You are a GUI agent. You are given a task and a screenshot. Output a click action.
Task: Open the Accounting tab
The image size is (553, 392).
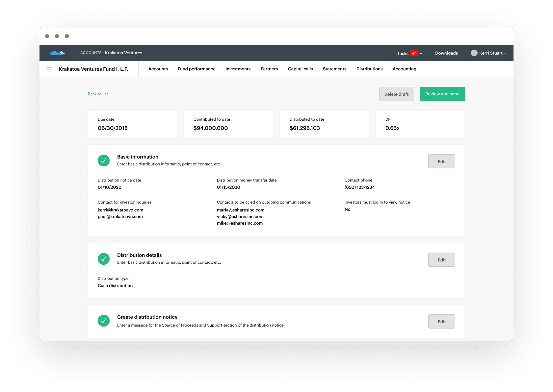point(404,69)
